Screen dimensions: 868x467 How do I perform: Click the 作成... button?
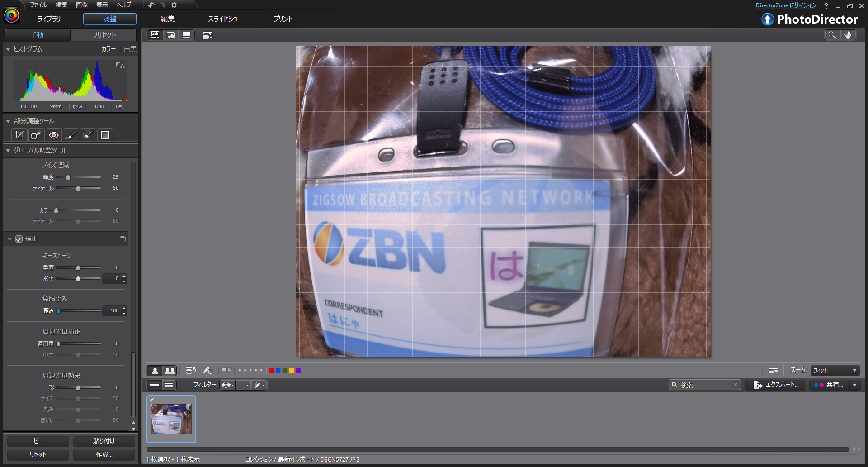tap(104, 455)
